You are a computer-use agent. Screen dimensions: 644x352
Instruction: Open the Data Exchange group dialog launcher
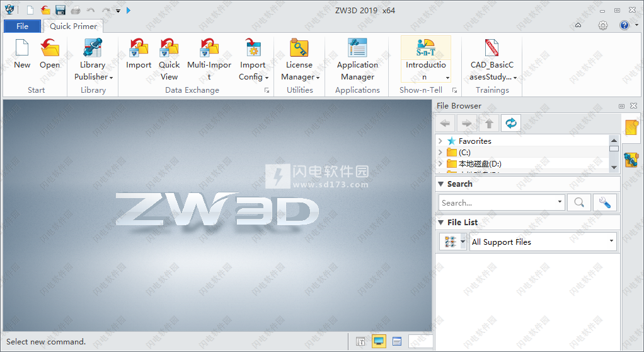point(267,90)
